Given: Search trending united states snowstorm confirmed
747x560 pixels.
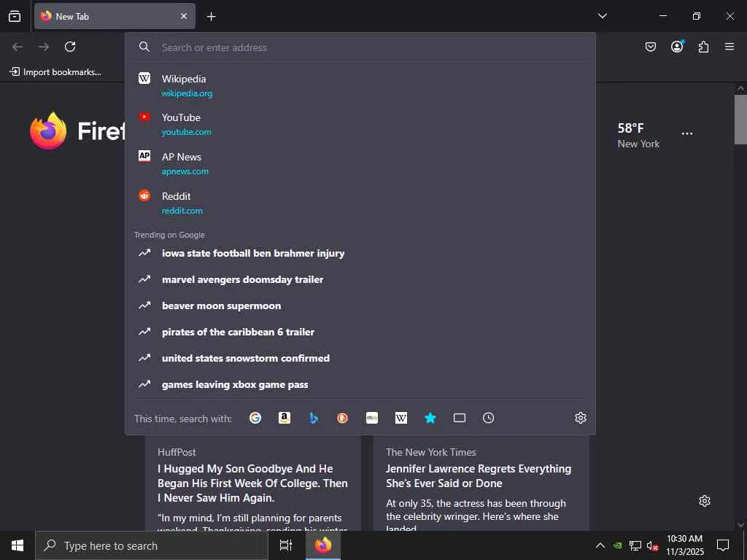Looking at the screenshot, I should pos(360,358).
